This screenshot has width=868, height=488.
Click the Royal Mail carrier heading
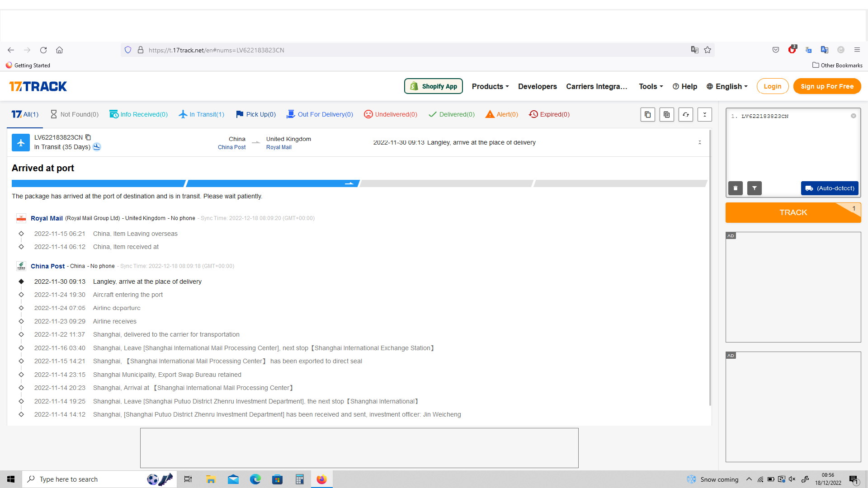(47, 218)
